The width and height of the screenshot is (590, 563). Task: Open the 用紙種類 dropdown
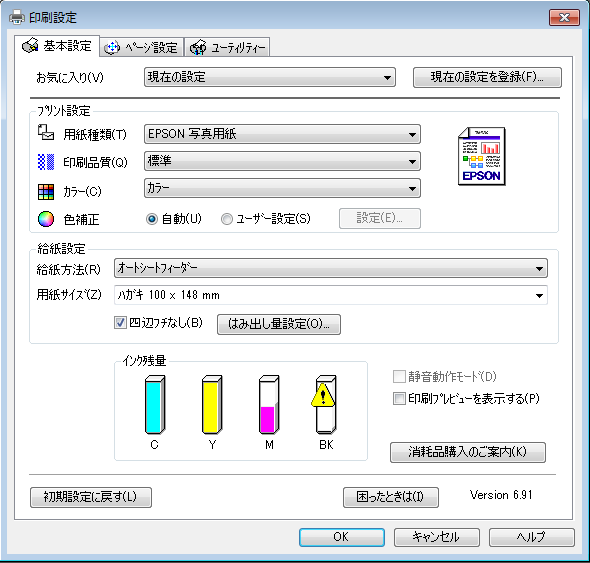tap(282, 134)
